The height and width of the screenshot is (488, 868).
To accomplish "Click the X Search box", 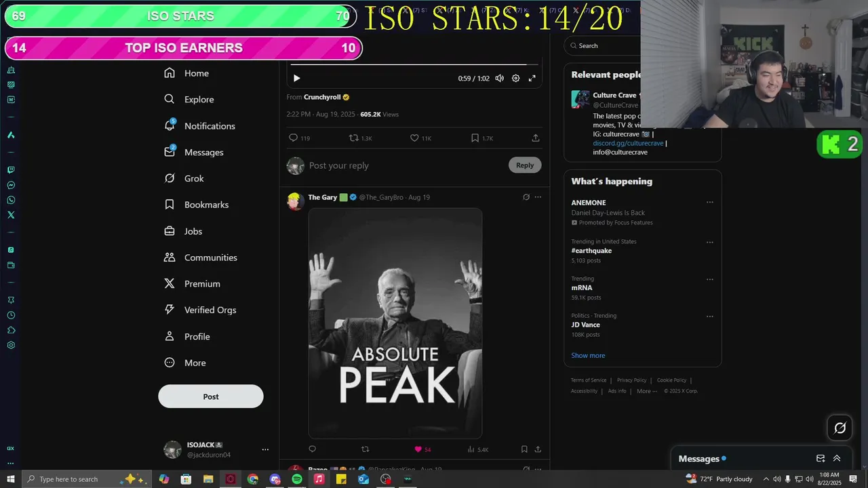I will point(604,45).
